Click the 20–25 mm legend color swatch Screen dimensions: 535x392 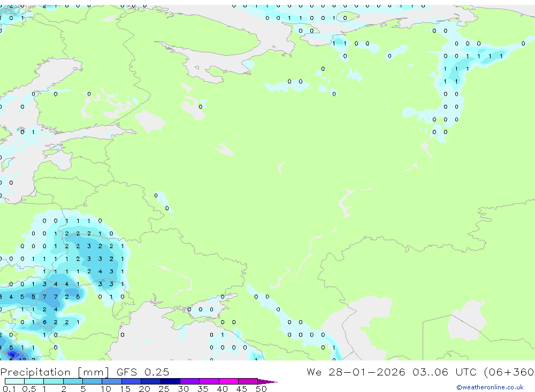[151, 381]
